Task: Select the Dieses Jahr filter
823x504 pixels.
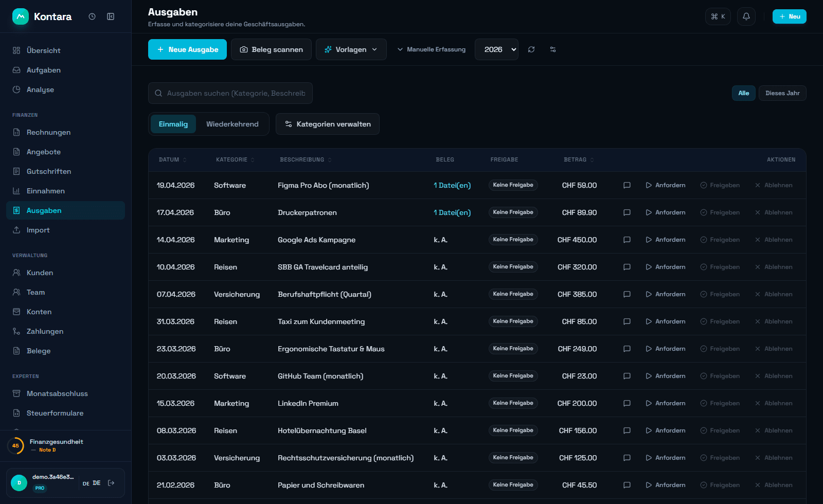Action: tap(782, 93)
